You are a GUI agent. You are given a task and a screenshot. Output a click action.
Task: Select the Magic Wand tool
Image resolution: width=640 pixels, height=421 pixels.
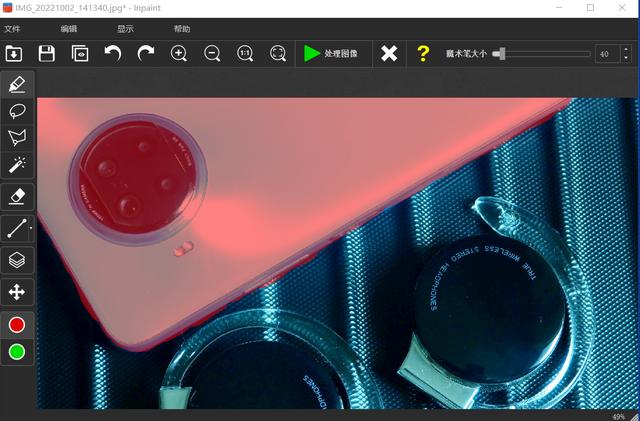click(x=17, y=165)
